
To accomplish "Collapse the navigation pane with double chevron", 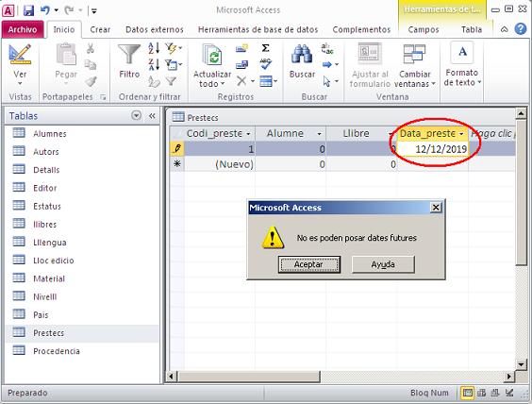I will coord(152,116).
